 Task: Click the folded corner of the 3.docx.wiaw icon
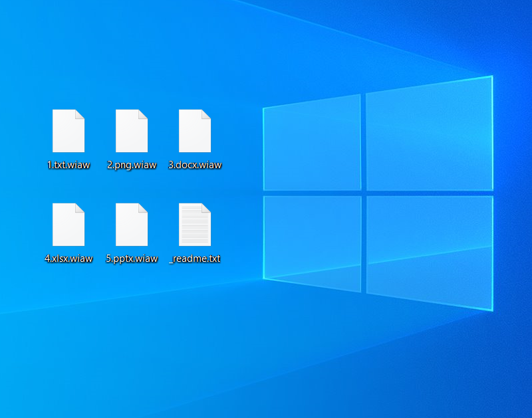(206, 114)
